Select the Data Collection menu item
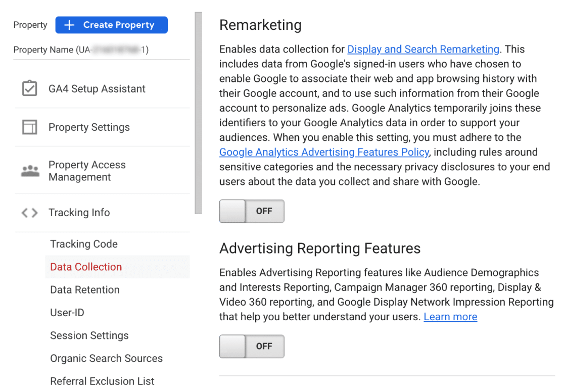564x392 pixels. coord(117,267)
